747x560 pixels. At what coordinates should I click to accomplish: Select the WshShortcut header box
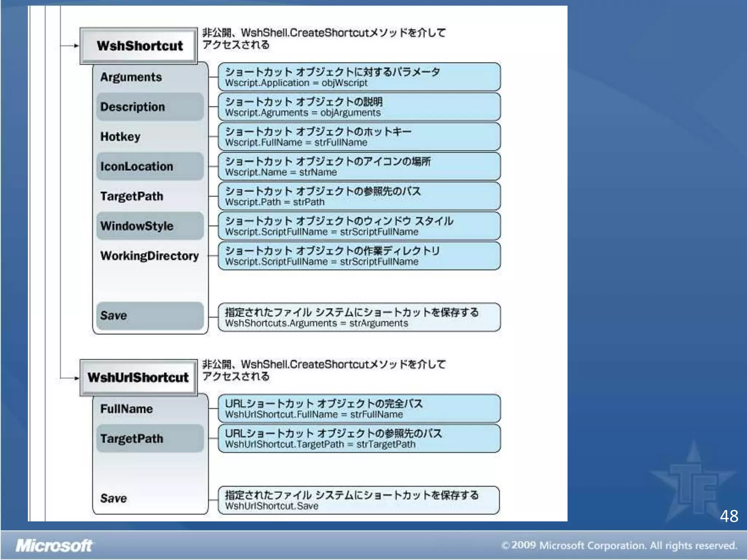coord(139,46)
